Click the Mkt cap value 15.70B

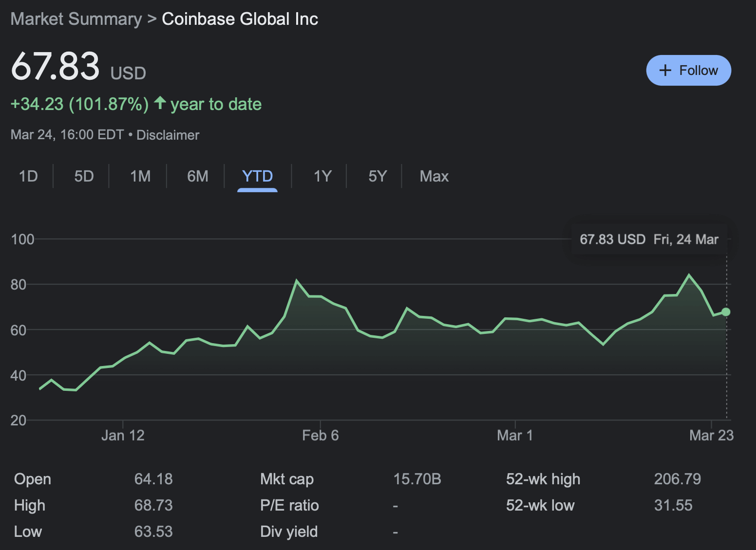(417, 479)
